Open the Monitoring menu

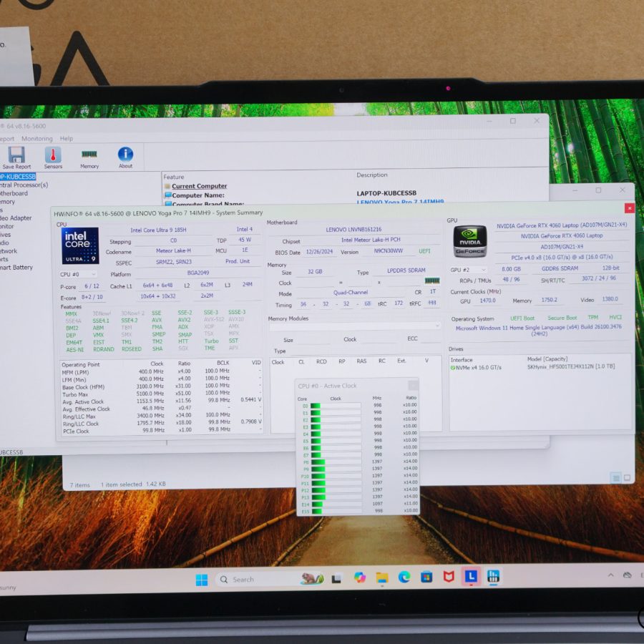click(x=37, y=139)
